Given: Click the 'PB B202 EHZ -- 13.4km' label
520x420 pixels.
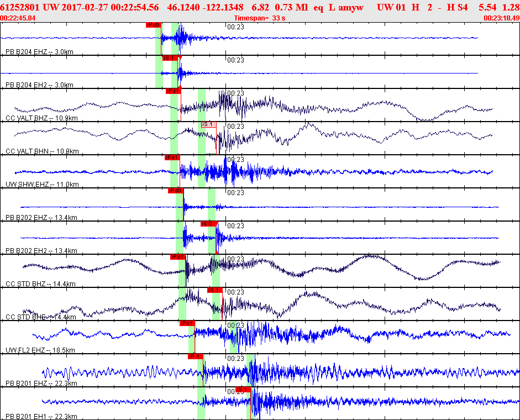Looking at the screenshot, I should coord(41,218).
